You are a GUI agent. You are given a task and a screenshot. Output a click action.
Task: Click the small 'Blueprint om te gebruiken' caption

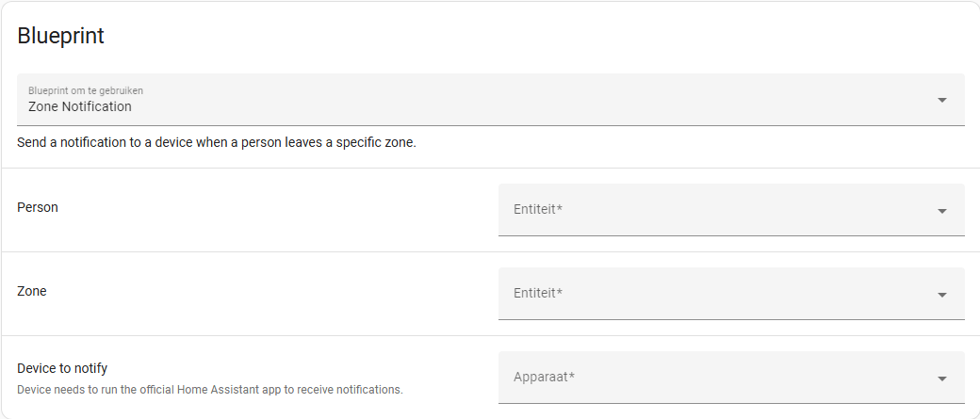86,91
